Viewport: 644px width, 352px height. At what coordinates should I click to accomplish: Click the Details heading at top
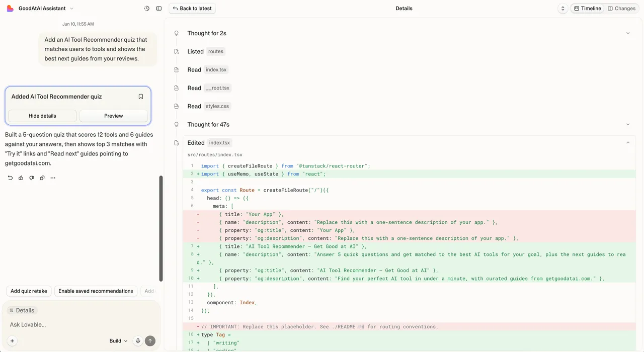tap(404, 9)
